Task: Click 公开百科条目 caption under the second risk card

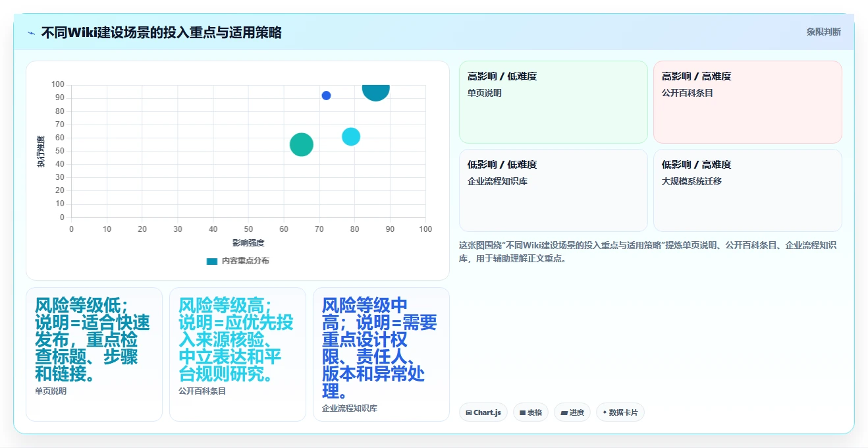Action: pos(202,391)
